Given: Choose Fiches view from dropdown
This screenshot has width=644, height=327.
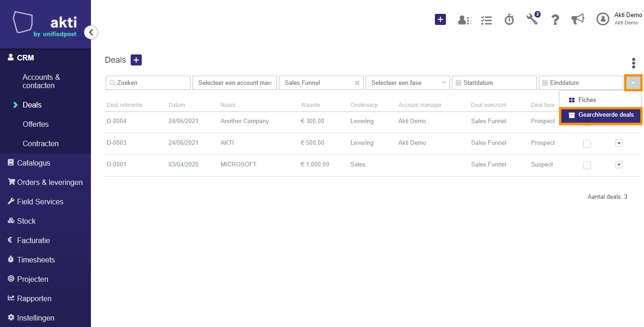Looking at the screenshot, I should (600, 100).
